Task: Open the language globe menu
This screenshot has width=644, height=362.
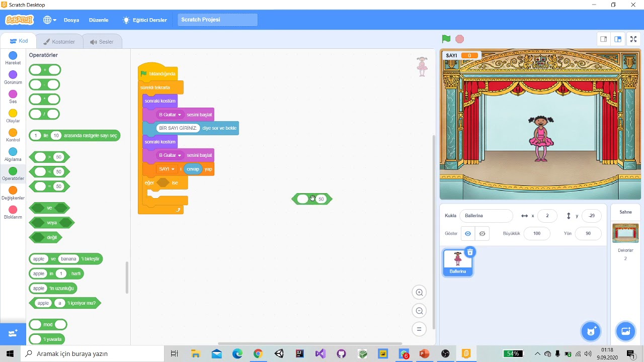Action: 49,20
